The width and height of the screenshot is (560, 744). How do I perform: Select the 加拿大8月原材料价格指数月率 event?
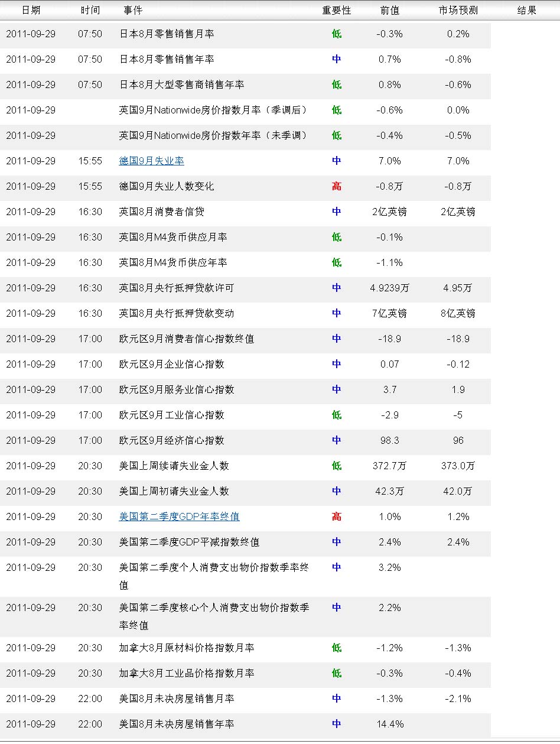pyautogui.click(x=187, y=648)
